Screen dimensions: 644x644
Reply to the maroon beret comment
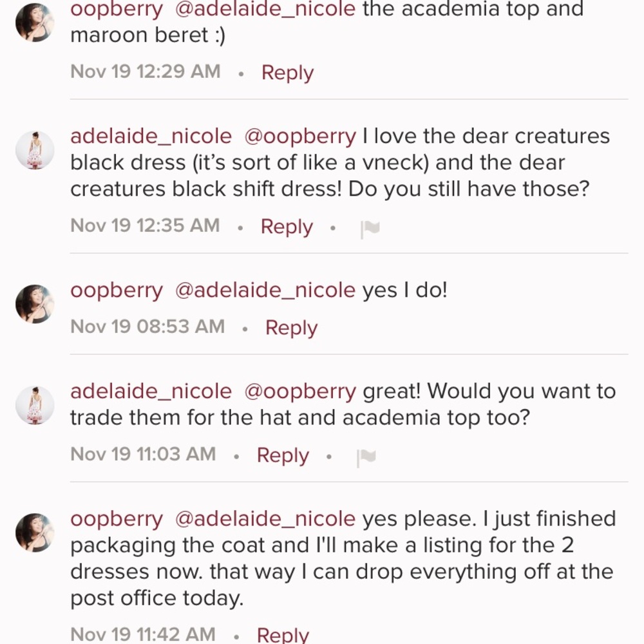click(287, 72)
